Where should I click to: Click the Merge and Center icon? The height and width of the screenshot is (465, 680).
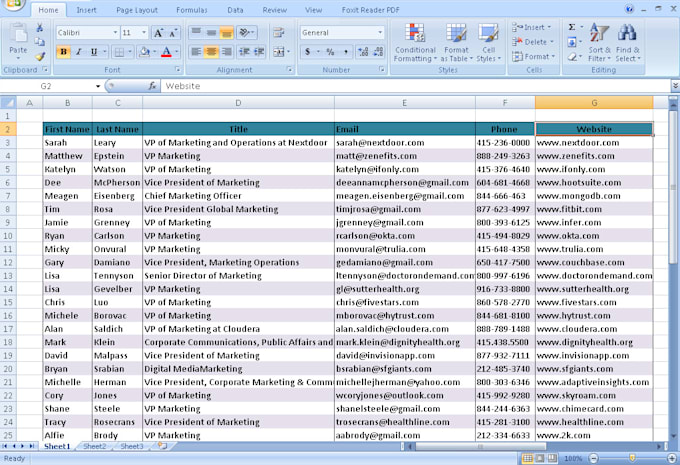pyautogui.click(x=278, y=52)
